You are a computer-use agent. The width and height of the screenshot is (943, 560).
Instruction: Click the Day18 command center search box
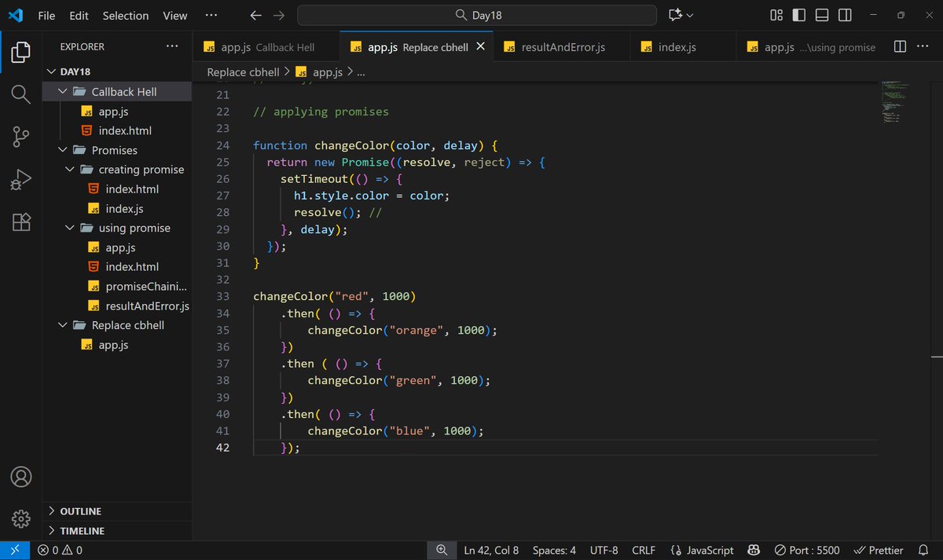point(477,15)
